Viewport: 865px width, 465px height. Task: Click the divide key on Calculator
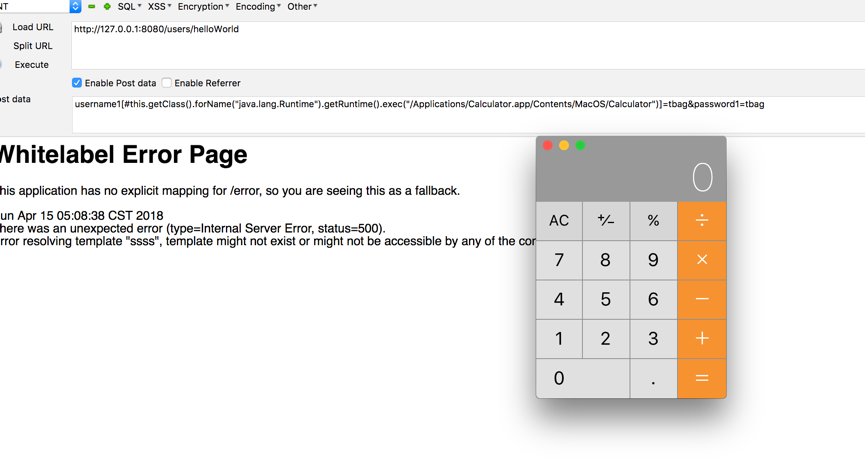coord(702,221)
